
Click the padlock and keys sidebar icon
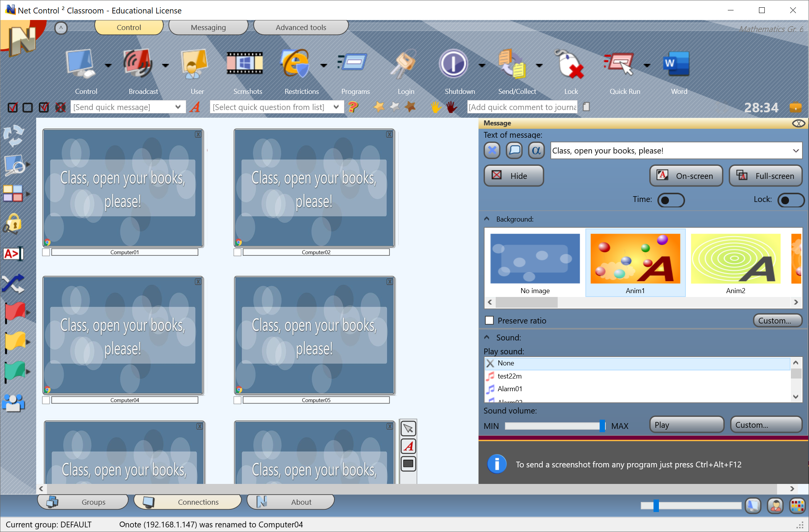coord(13,224)
